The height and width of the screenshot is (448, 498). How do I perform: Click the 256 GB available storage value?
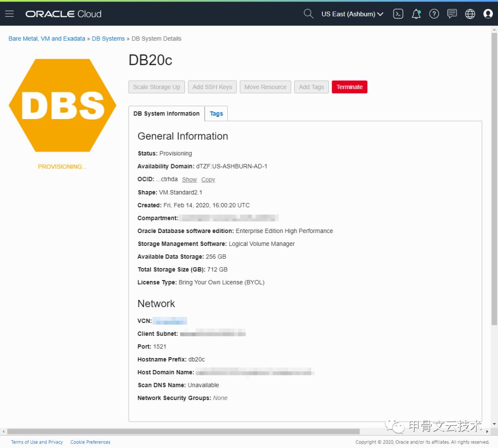coord(216,257)
